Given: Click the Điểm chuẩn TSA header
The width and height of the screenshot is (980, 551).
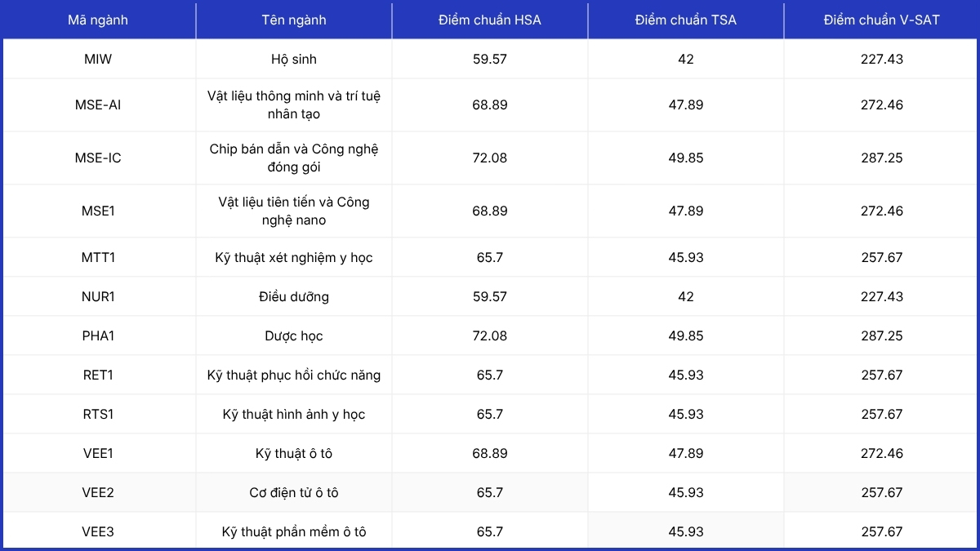Looking at the screenshot, I should (686, 20).
